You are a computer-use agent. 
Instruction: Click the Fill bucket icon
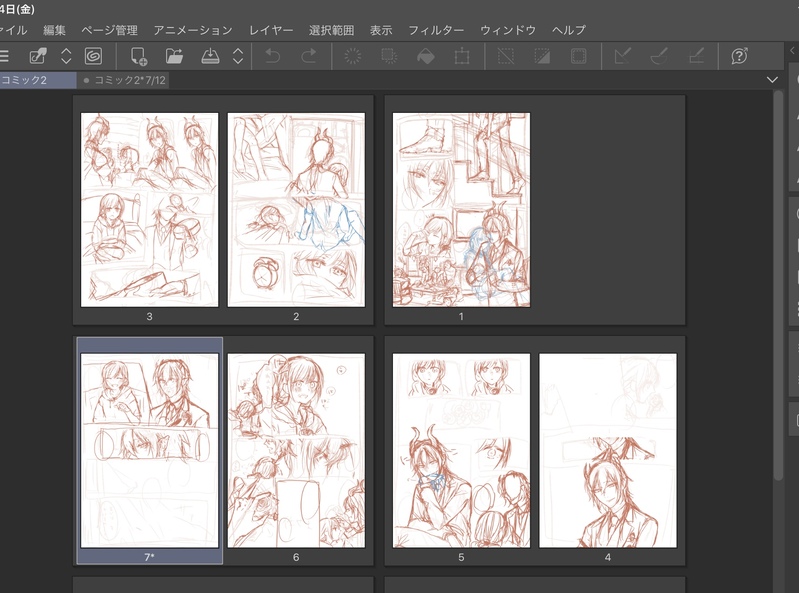425,56
